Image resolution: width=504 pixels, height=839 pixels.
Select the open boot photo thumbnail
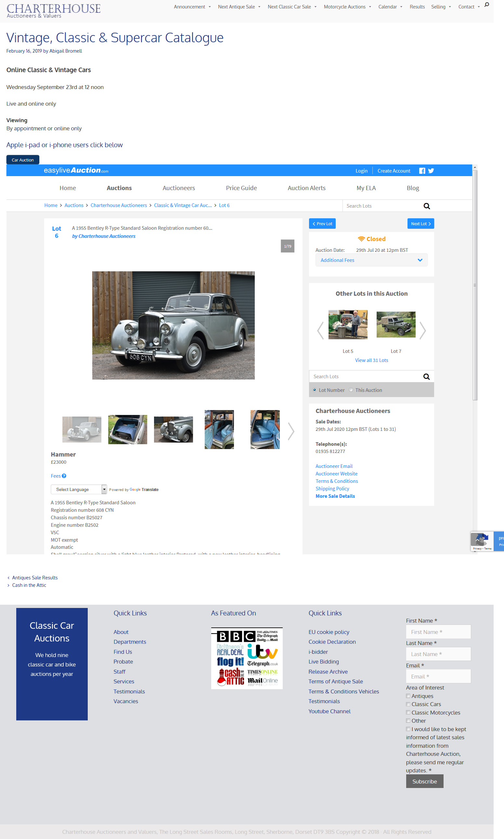(x=127, y=430)
